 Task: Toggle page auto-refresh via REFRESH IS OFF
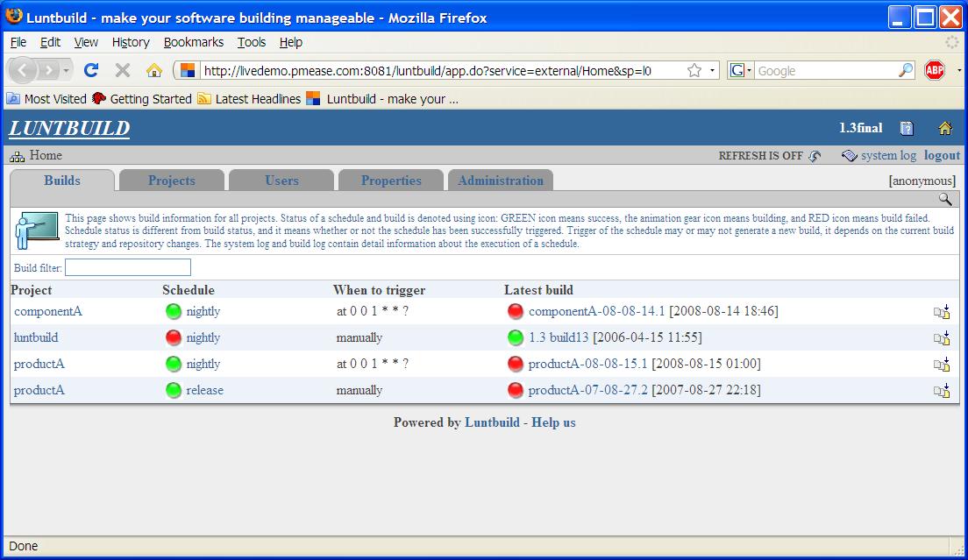[769, 156]
